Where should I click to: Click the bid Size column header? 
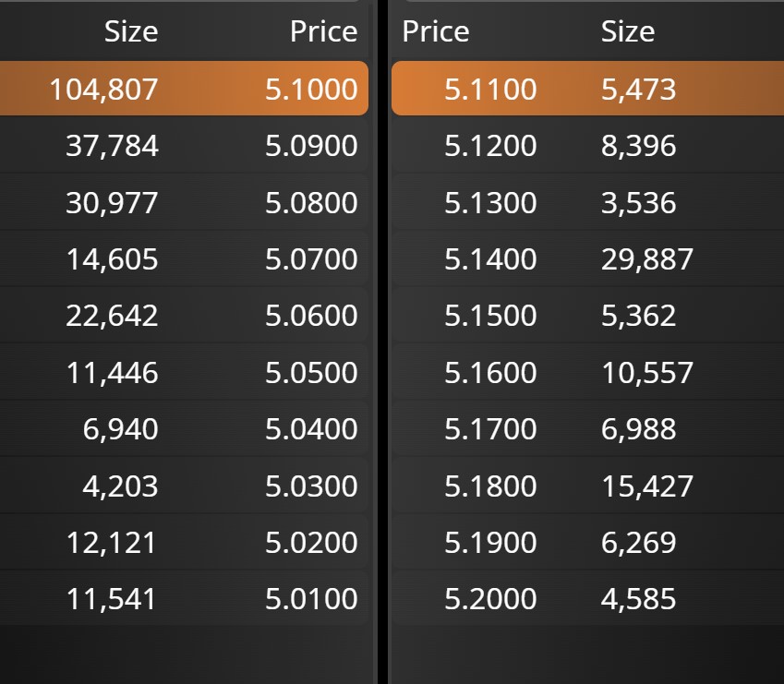click(x=130, y=32)
